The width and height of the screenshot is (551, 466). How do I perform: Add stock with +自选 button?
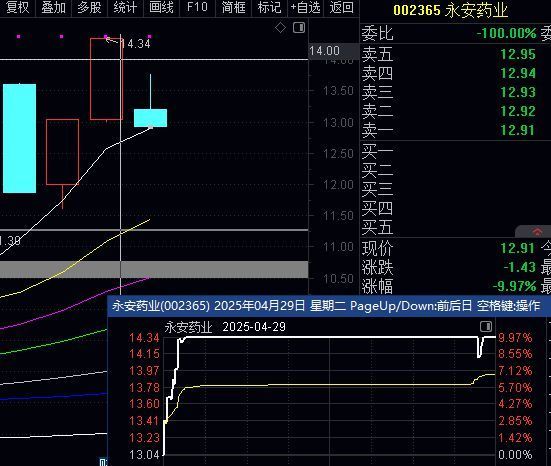(x=305, y=7)
